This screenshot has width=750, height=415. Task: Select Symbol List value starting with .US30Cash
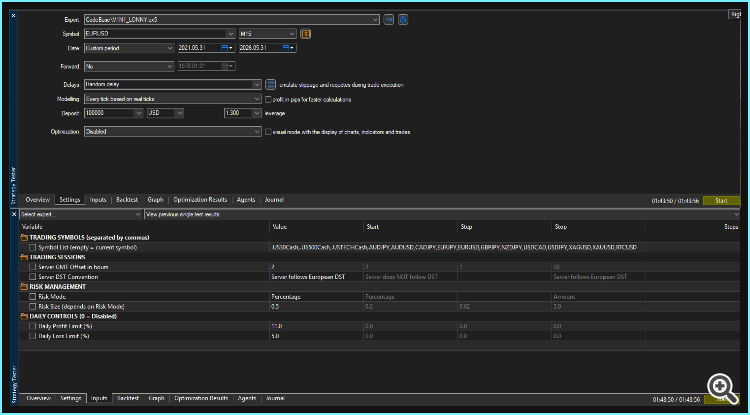[x=453, y=248]
